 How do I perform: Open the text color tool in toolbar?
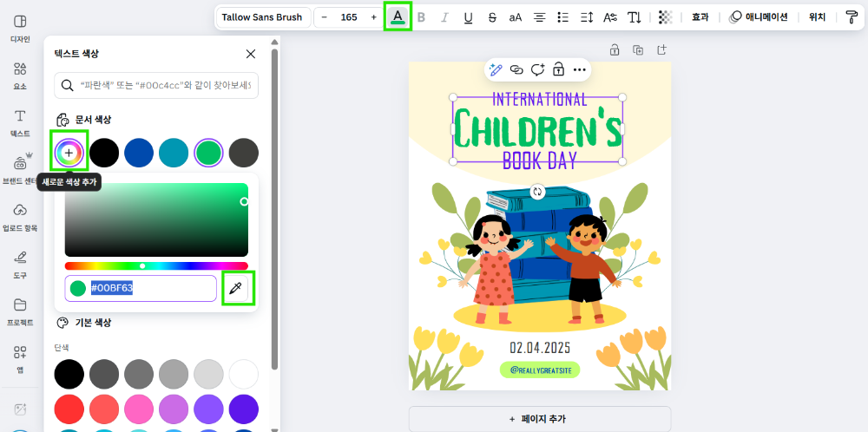[x=397, y=17]
